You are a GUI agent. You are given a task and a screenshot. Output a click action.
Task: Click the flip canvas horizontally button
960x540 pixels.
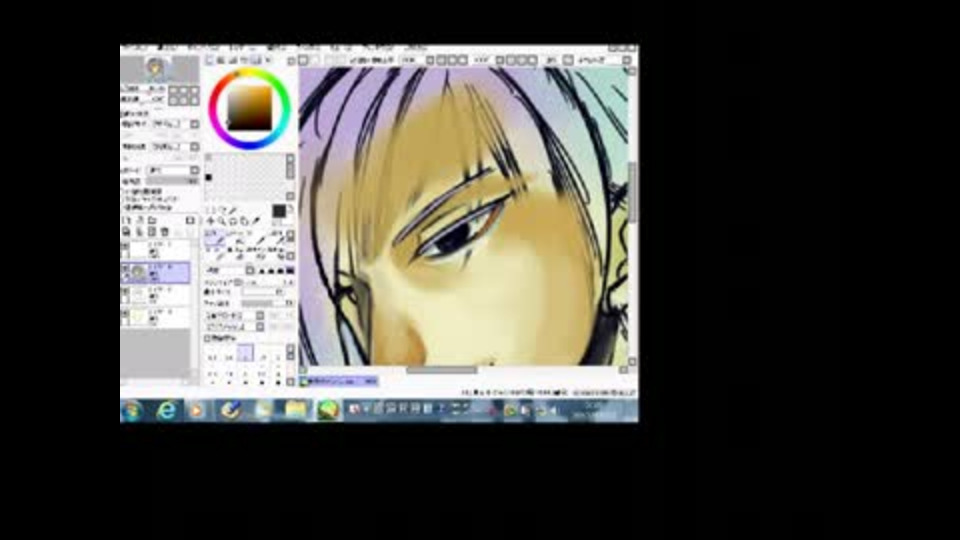(568, 60)
